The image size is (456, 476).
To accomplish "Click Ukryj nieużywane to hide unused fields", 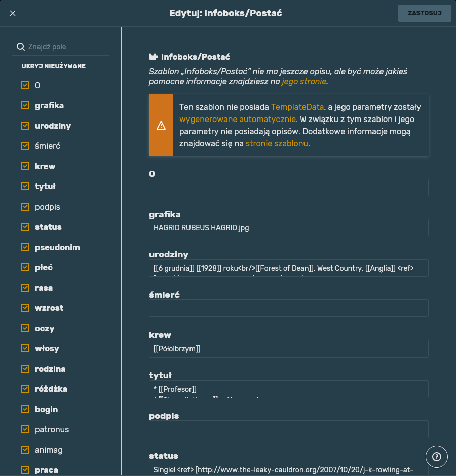I will (x=54, y=66).
